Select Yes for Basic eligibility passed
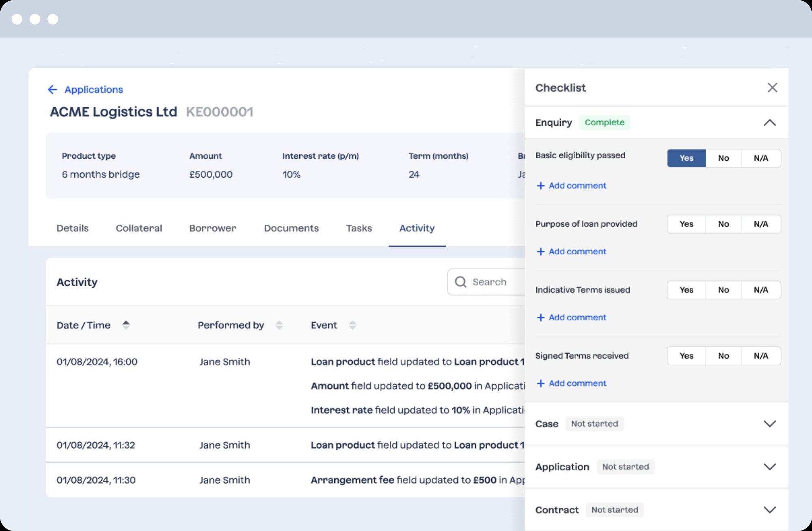This screenshot has height=531, width=812. [x=686, y=158]
